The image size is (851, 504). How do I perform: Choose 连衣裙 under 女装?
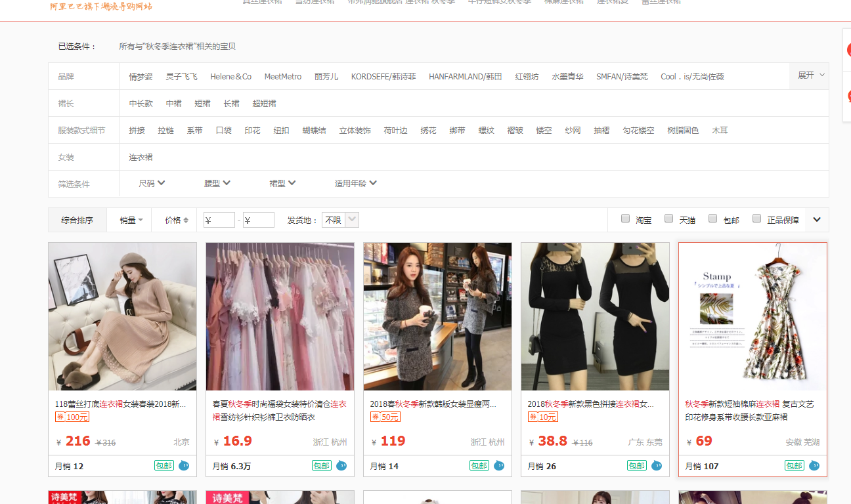click(141, 157)
